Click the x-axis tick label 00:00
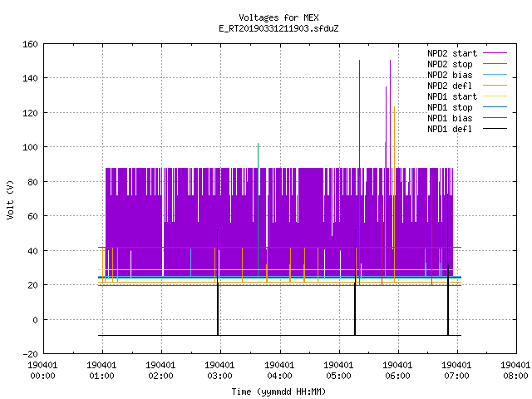This screenshot has height=399, width=532. pos(42,376)
